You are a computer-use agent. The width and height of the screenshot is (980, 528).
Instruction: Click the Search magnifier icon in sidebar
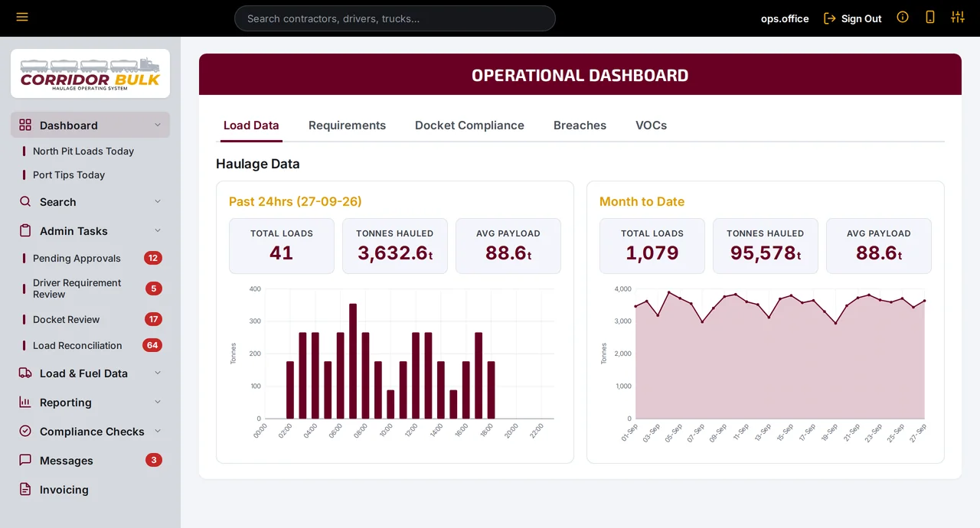25,201
